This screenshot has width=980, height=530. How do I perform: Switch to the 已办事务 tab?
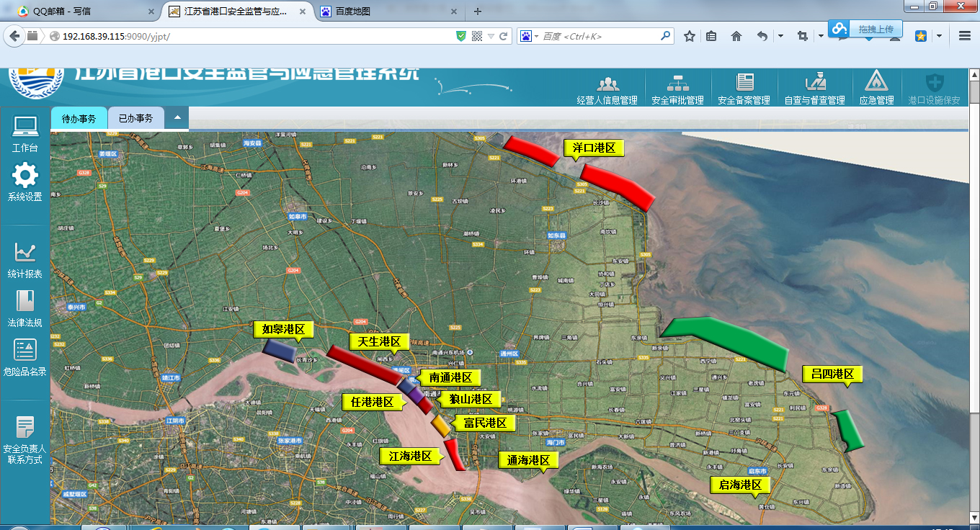pos(136,119)
